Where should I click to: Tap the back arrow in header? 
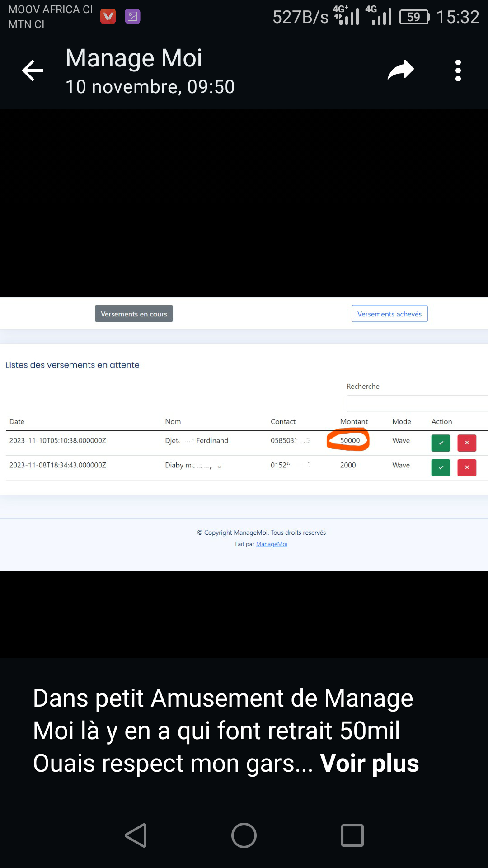[x=33, y=71]
